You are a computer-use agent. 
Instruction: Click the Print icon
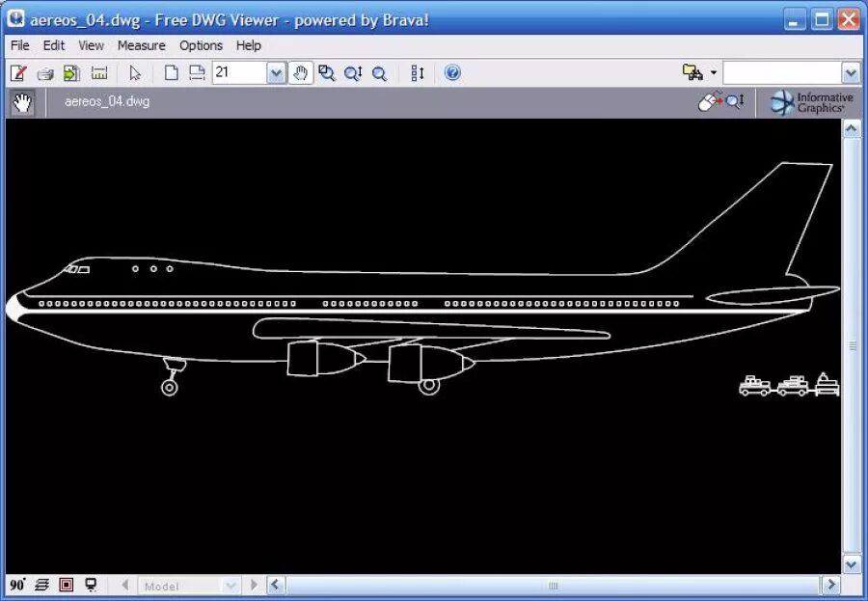(45, 72)
